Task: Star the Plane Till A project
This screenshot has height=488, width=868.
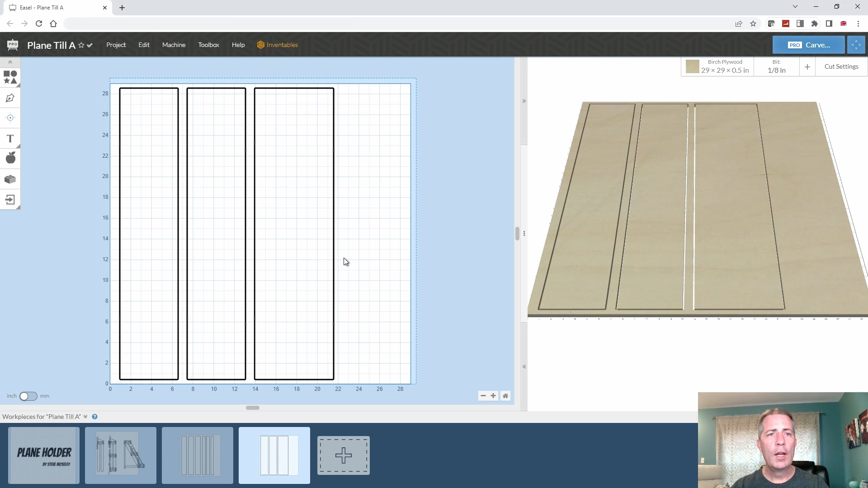Action: coord(81,45)
